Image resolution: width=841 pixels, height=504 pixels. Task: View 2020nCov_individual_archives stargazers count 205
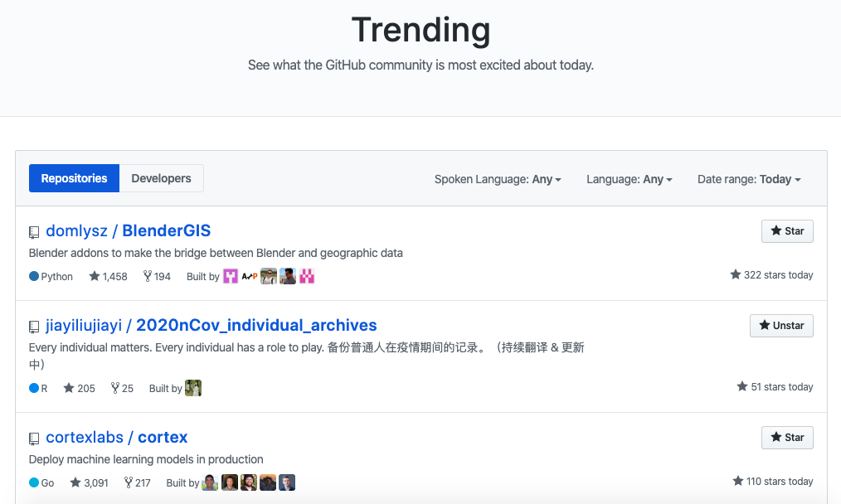[x=80, y=388]
